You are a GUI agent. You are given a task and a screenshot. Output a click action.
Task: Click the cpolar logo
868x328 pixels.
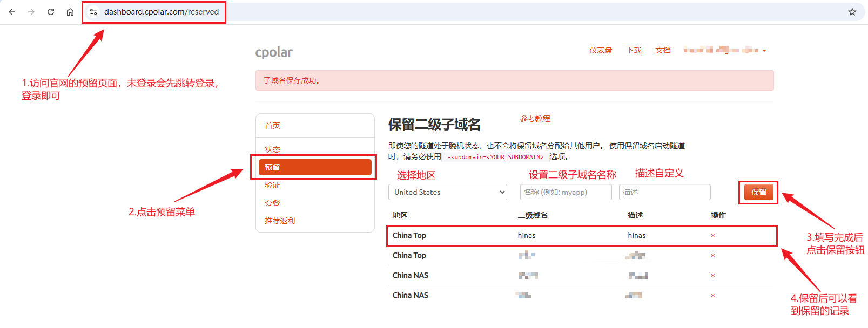(274, 52)
